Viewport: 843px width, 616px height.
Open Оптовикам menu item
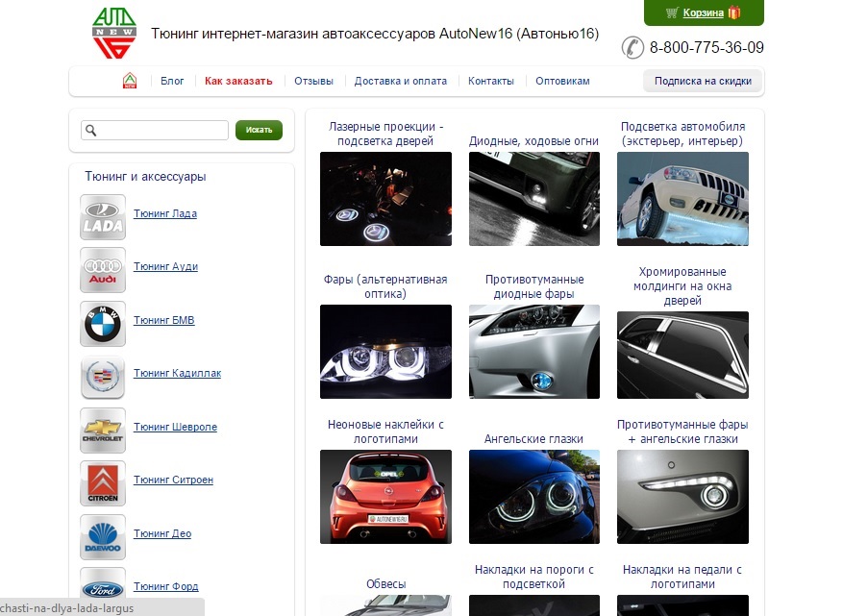pos(562,81)
